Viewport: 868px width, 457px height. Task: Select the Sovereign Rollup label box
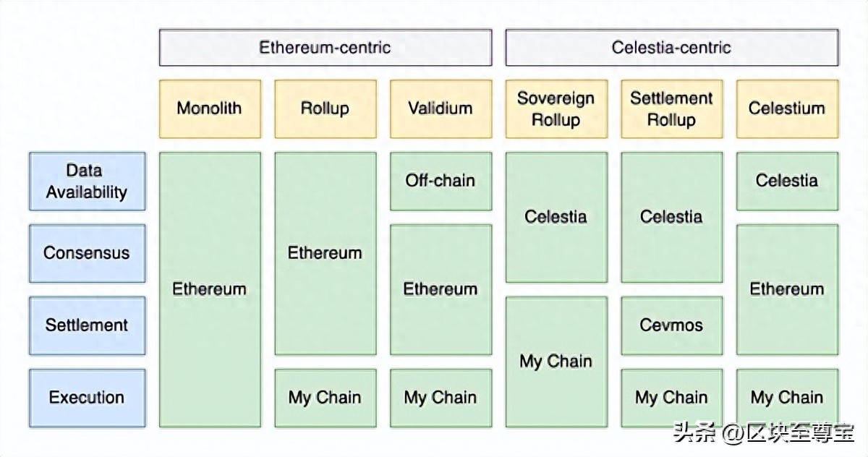[x=556, y=108]
